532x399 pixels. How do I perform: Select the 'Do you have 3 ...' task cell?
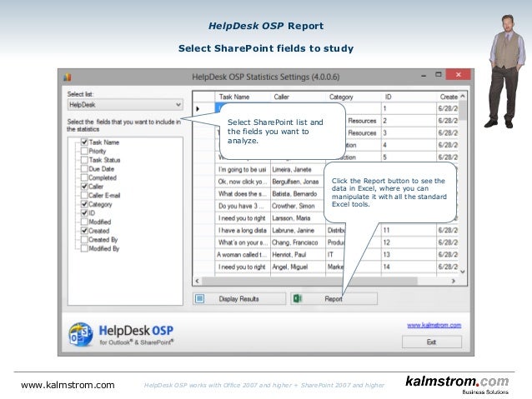click(243, 206)
